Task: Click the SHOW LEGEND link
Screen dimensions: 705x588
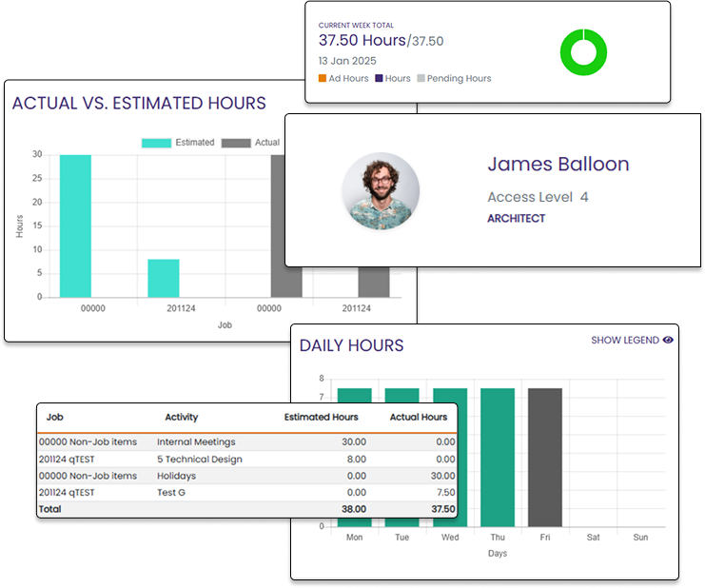Action: pos(625,340)
